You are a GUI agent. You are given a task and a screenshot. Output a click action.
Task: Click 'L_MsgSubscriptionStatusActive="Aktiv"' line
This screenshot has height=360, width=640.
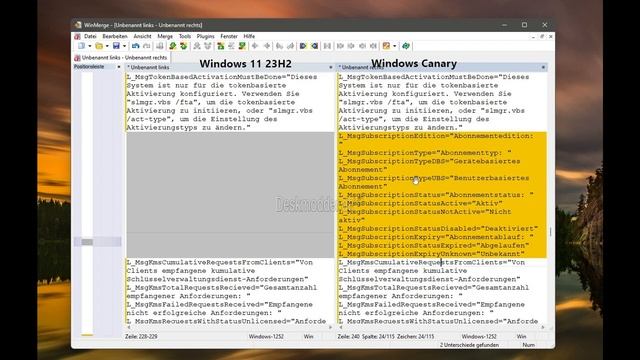pyautogui.click(x=420, y=203)
